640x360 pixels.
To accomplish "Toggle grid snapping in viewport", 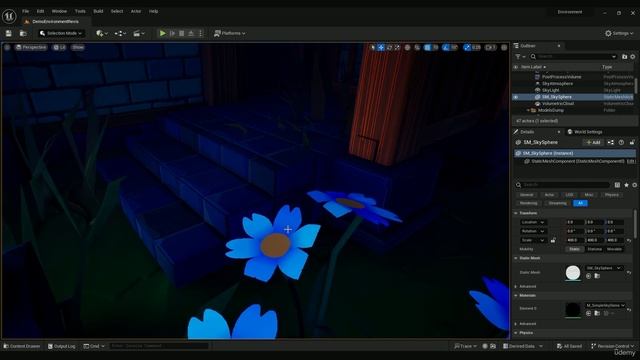I will [x=427, y=47].
